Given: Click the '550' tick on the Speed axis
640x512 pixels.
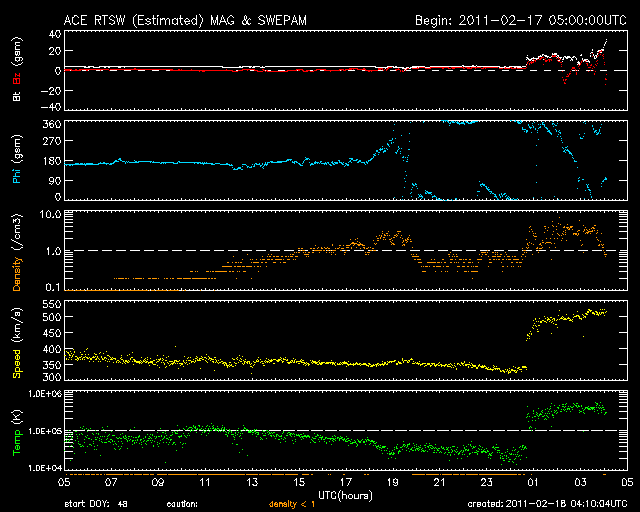Looking at the screenshot, I should click(52, 304).
